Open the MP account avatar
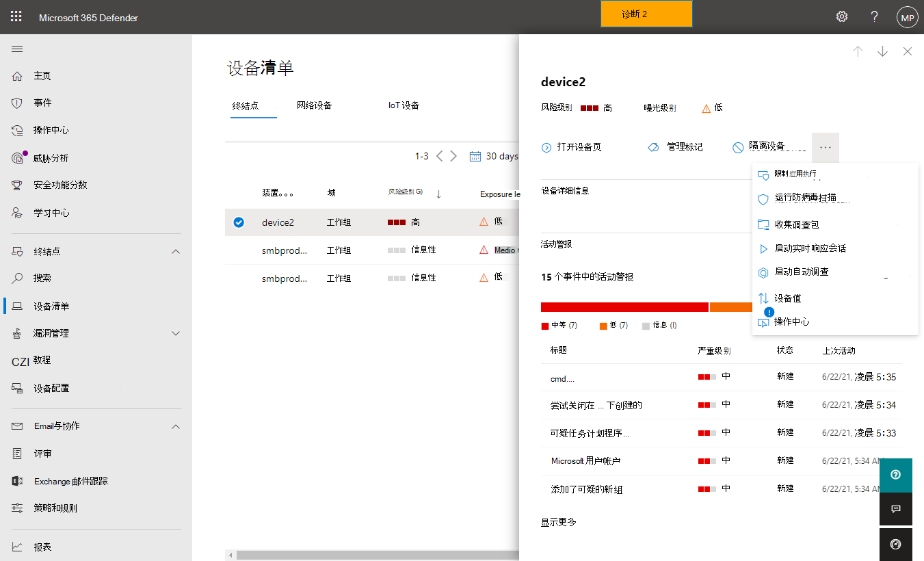Viewport: 924px width, 561px height. [x=908, y=18]
